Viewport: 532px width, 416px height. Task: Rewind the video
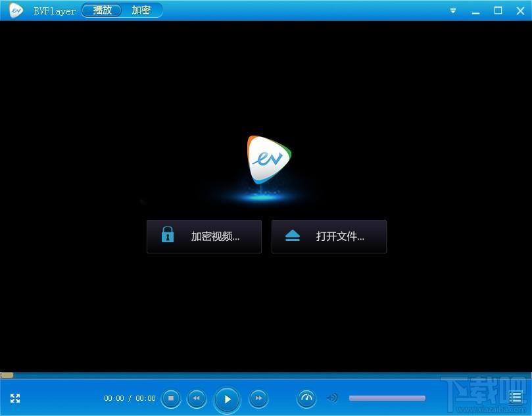(x=197, y=398)
